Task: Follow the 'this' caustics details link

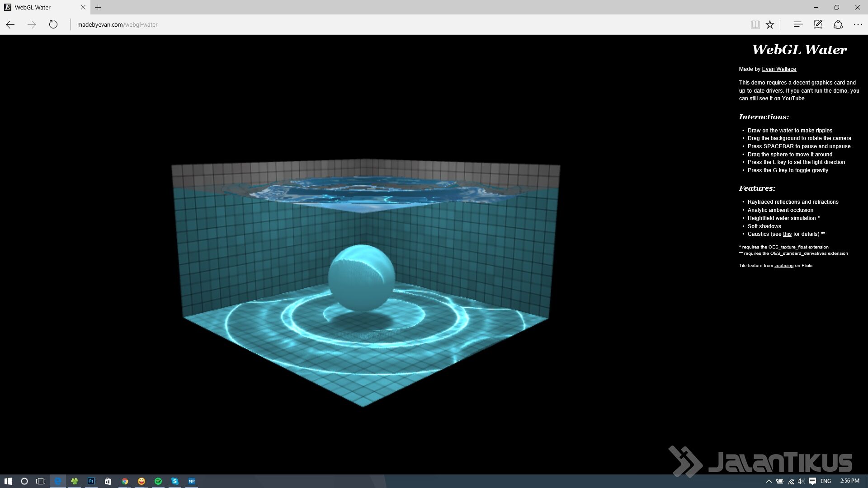Action: [x=787, y=234]
